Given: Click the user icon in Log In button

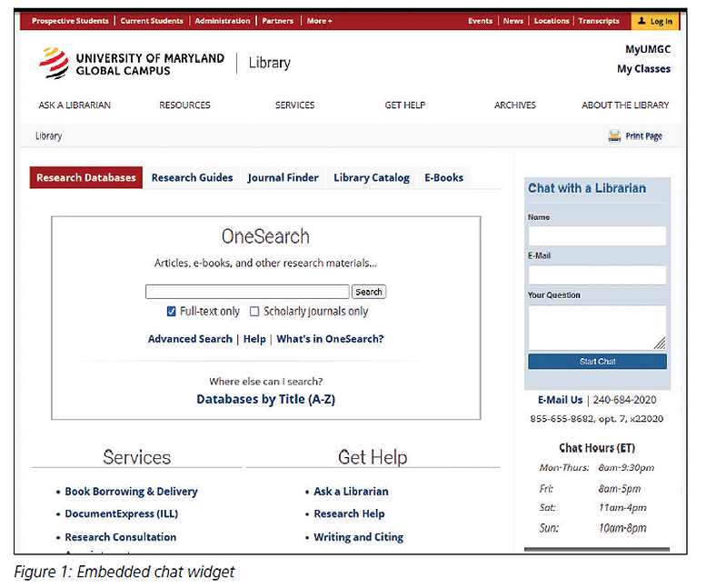Looking at the screenshot, I should pos(641,21).
